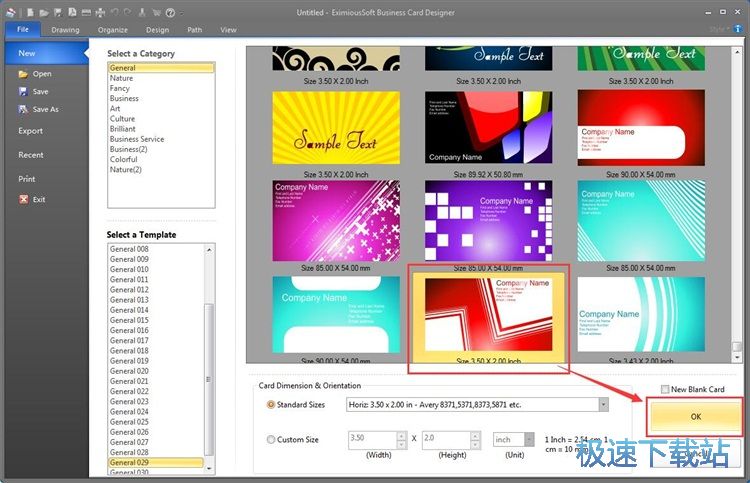750x483 pixels.
Task: Click the thumbnail gallery scroll up arrow
Action: 737,51
